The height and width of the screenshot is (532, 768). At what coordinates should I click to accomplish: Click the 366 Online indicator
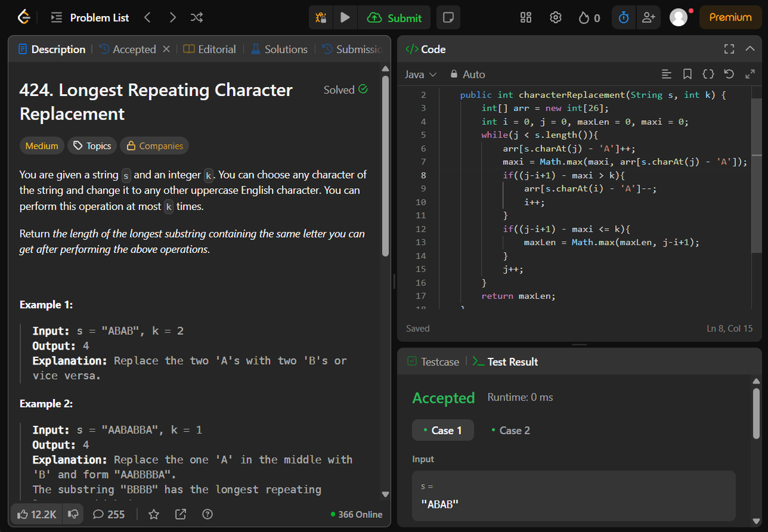click(356, 514)
